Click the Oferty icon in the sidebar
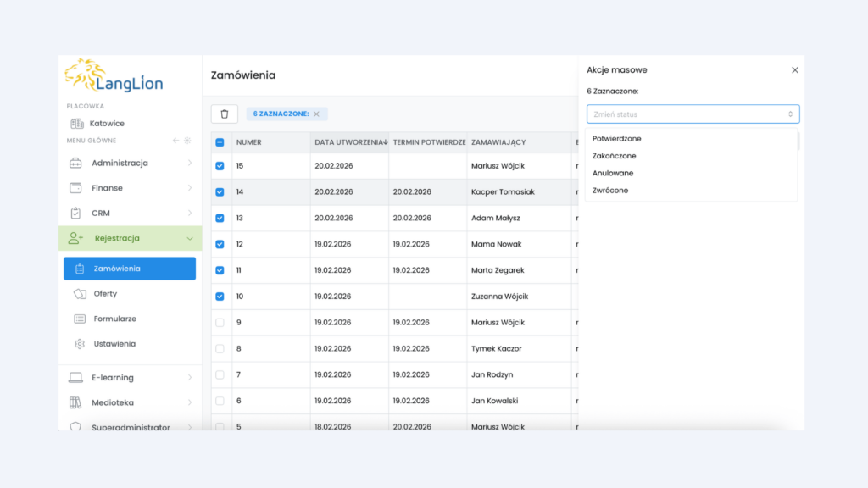 coord(80,294)
